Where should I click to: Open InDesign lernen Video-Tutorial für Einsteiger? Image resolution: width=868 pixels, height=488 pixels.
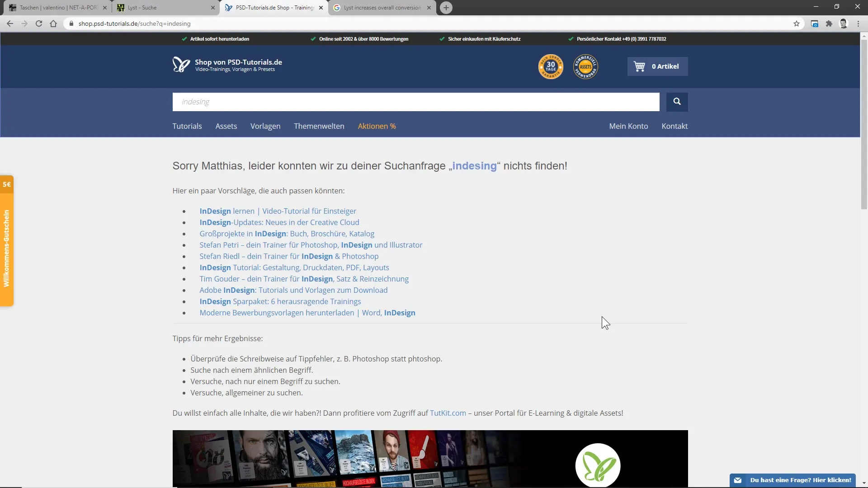click(278, 211)
